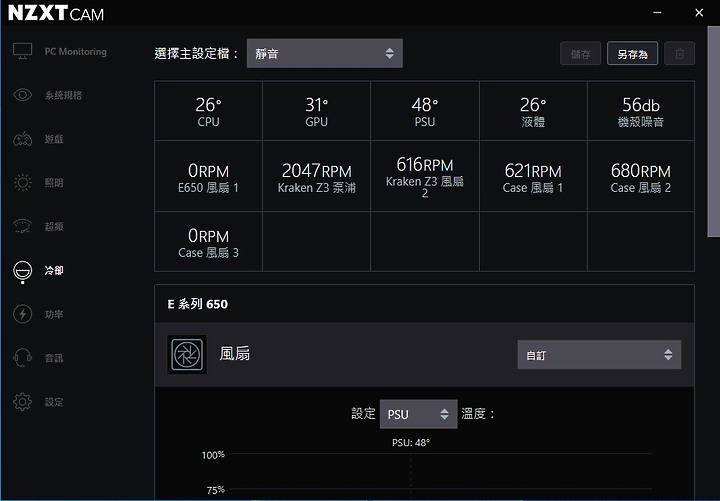Switch to 照明 sidebar item

click(54, 183)
